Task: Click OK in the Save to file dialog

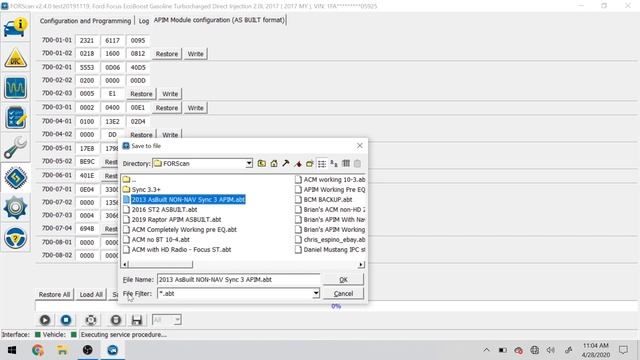Action: (x=343, y=280)
